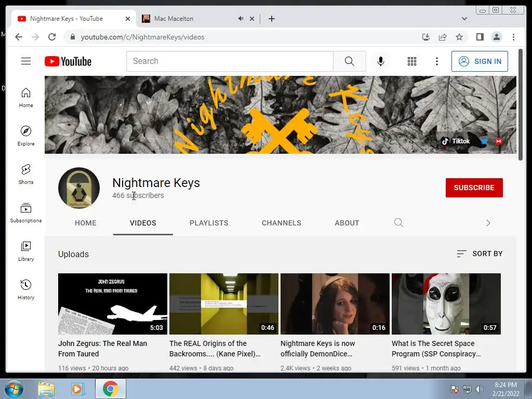Viewport: 532px width, 399px height.
Task: Open a new browser tab
Action: pyautogui.click(x=271, y=19)
